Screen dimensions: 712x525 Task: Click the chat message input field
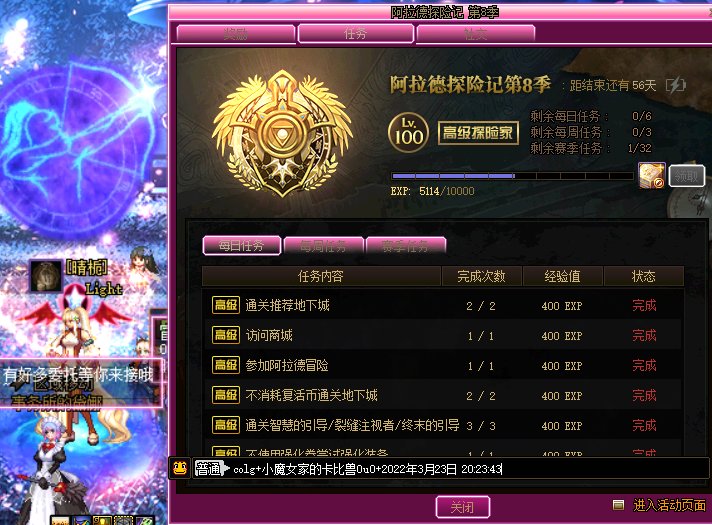(x=468, y=468)
